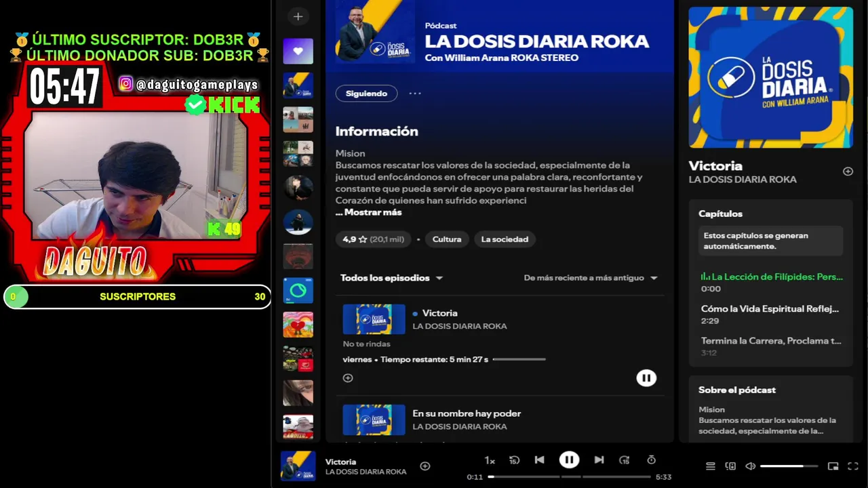Open the podcast more options menu
The image size is (868, 488).
coord(415,94)
